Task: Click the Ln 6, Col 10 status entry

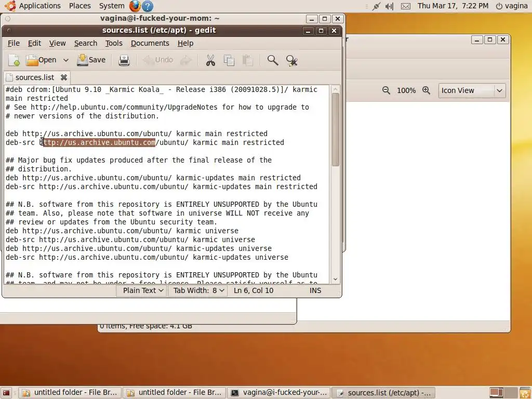Action: 254,290
